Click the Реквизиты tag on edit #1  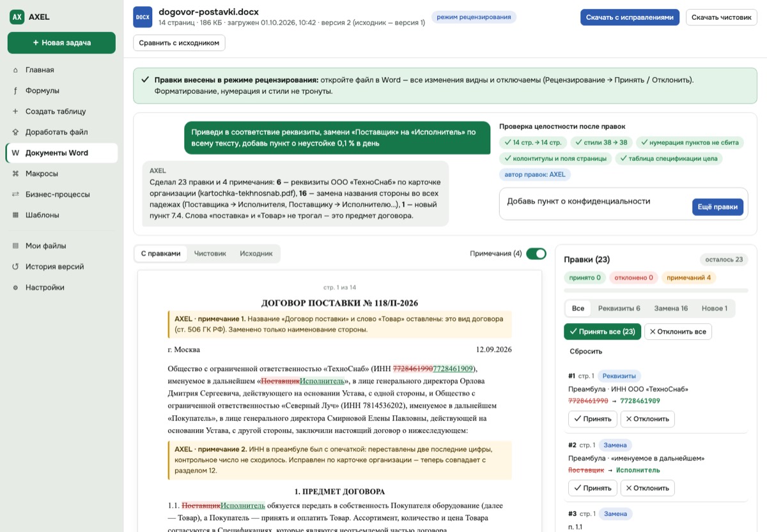click(619, 376)
